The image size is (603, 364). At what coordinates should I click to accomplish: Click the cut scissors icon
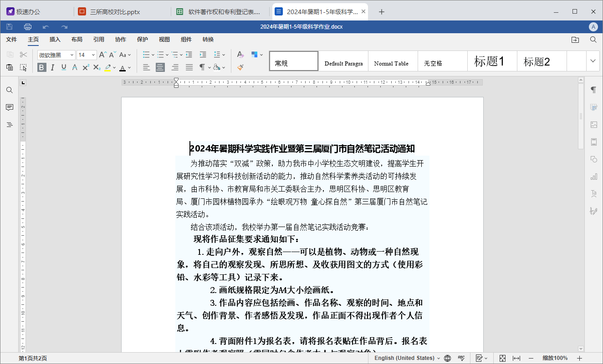click(24, 55)
